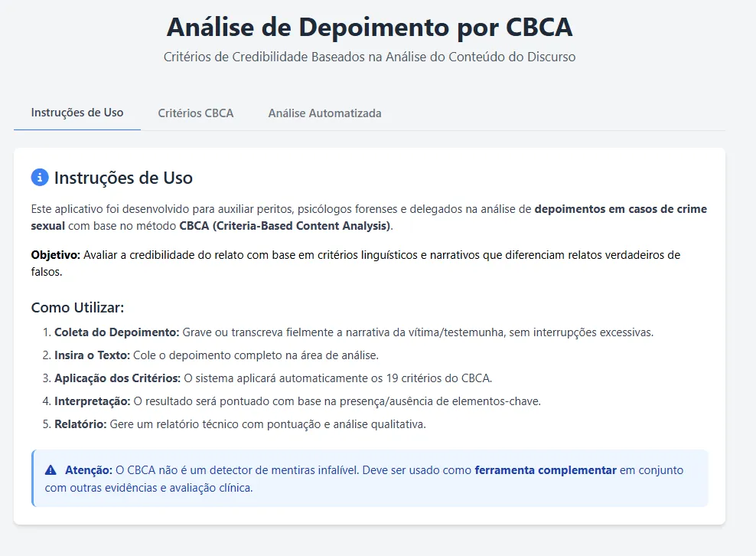
Task: Click the Instruções de Uso card heading
Action: click(123, 178)
